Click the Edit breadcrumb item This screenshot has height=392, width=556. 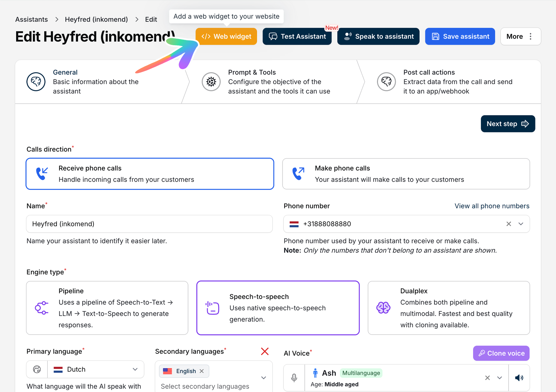151,19
